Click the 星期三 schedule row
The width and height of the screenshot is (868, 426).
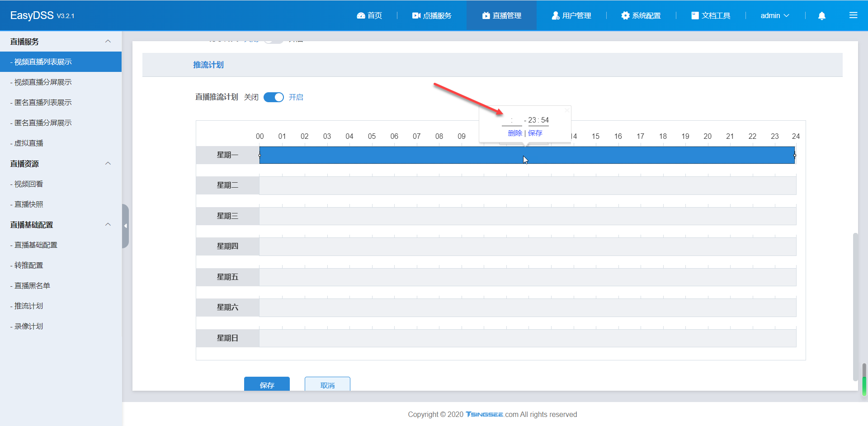pyautogui.click(x=528, y=216)
